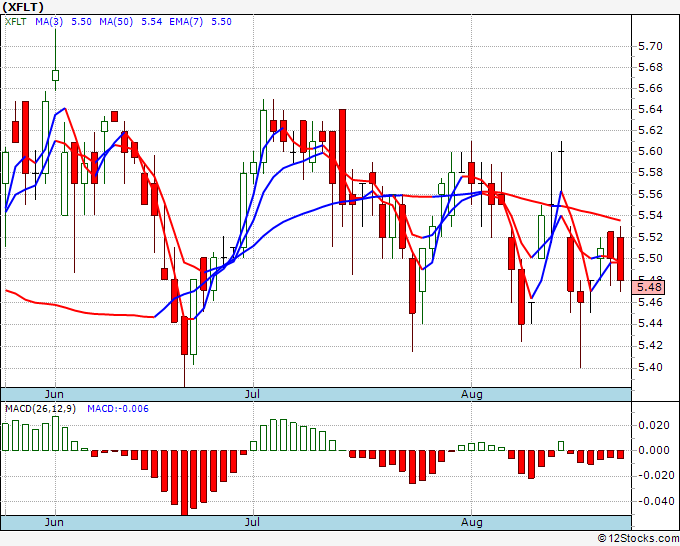Click the 5.56 price axis label

tap(651, 194)
